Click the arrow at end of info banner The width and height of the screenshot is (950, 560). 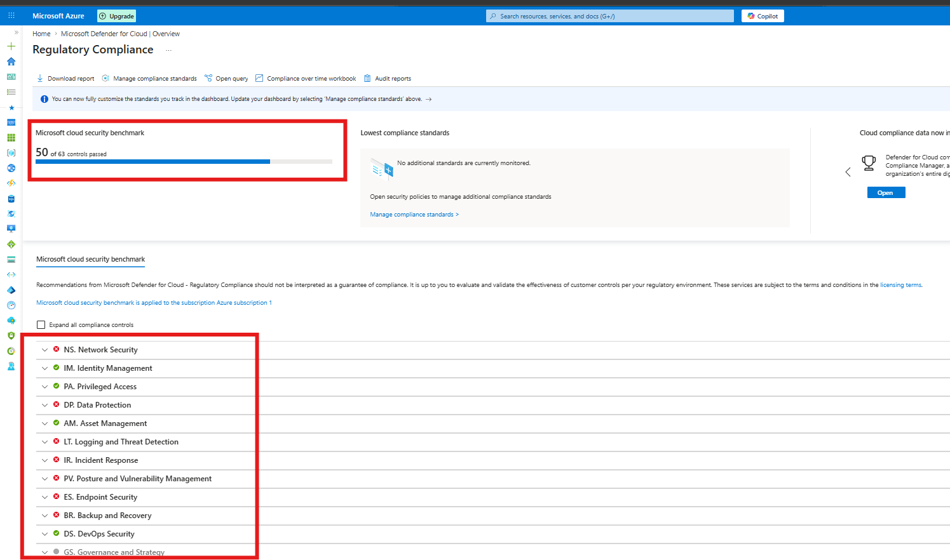[429, 99]
